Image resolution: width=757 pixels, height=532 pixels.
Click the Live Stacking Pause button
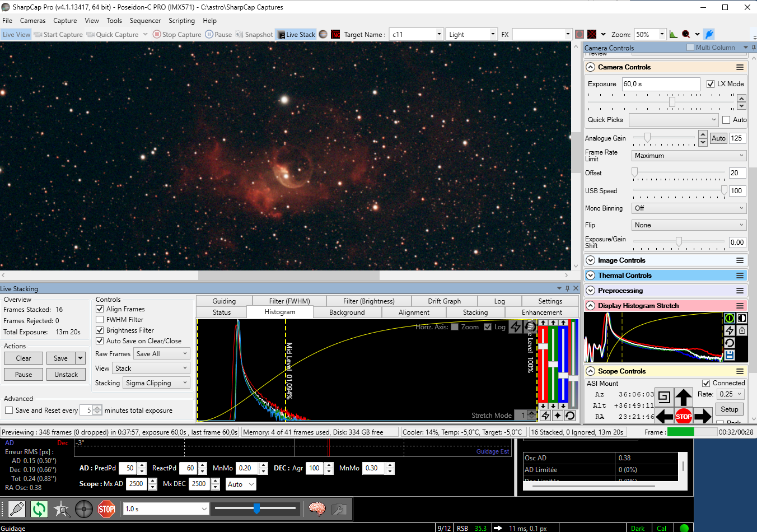click(24, 375)
